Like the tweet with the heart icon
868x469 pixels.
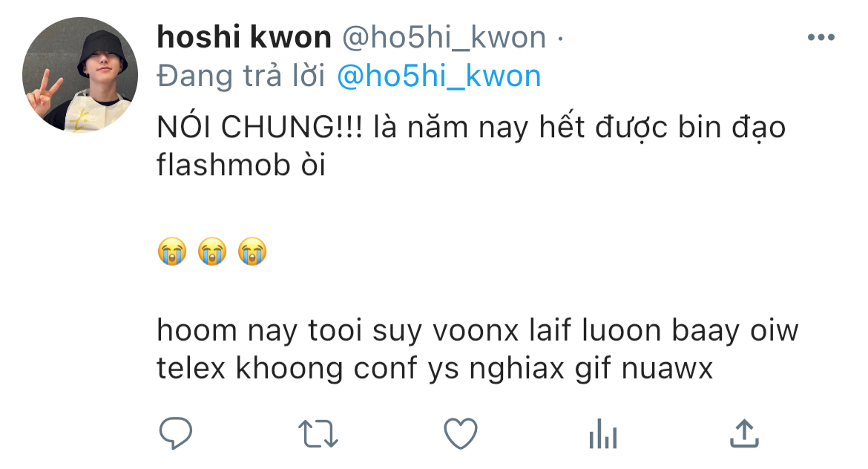point(461,433)
